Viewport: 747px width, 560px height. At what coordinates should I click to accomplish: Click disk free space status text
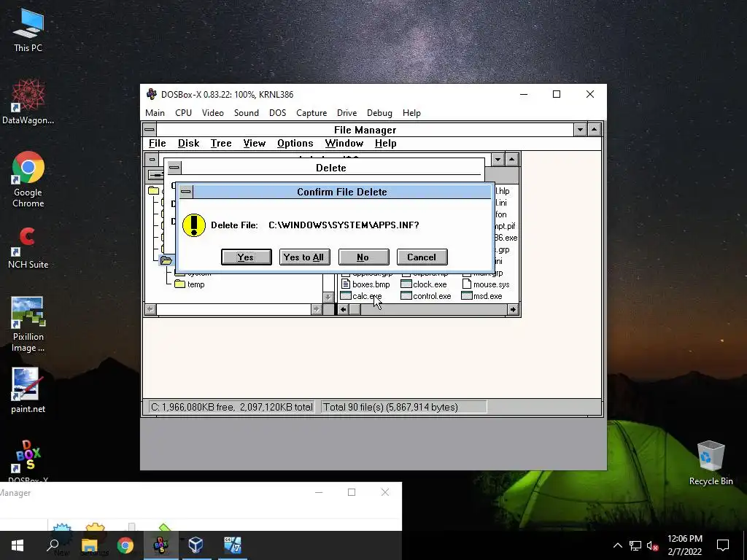point(232,407)
